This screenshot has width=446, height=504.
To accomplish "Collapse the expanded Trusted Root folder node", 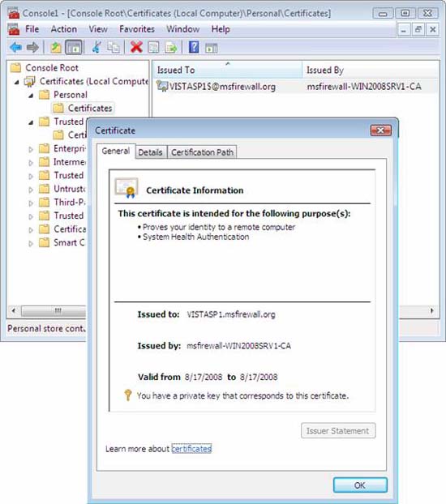I will tap(31, 122).
